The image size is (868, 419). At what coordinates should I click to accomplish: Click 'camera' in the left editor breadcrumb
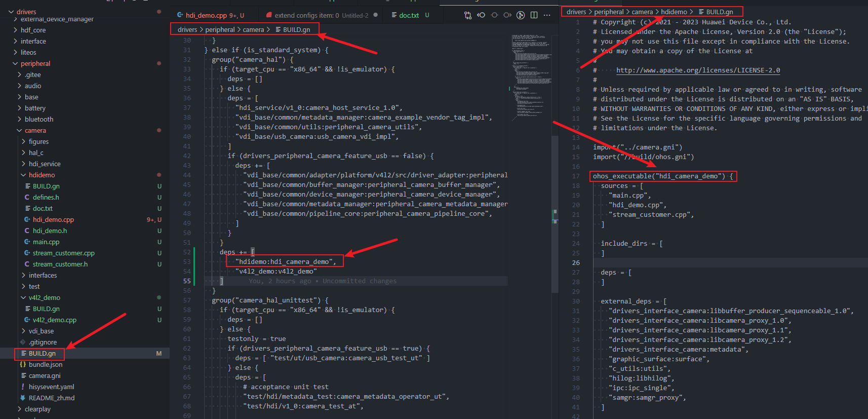[x=253, y=29]
